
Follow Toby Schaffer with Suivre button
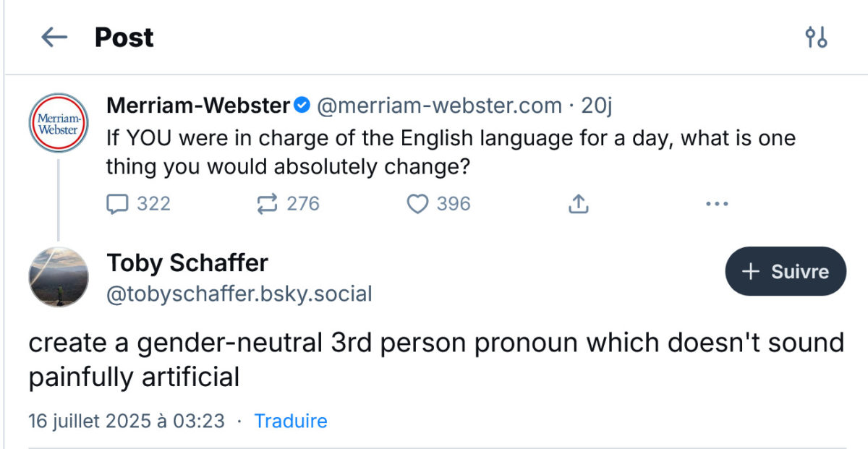(785, 272)
